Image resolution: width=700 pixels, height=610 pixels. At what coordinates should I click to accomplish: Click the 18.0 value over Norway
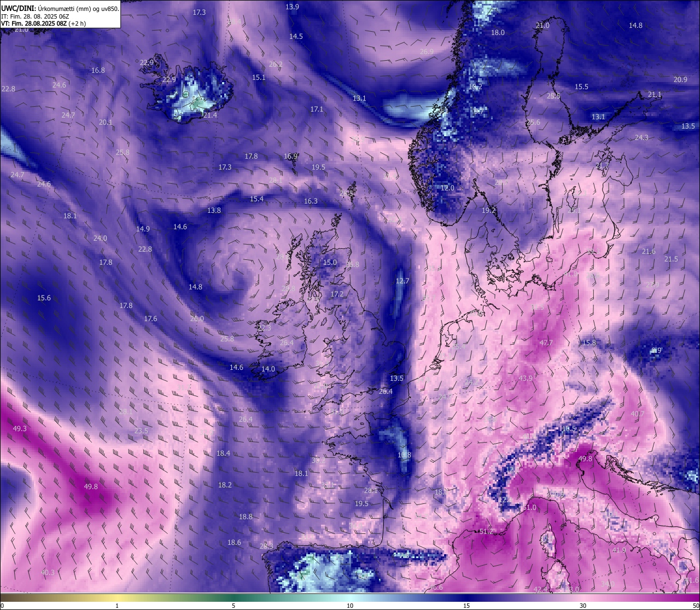coord(498,32)
